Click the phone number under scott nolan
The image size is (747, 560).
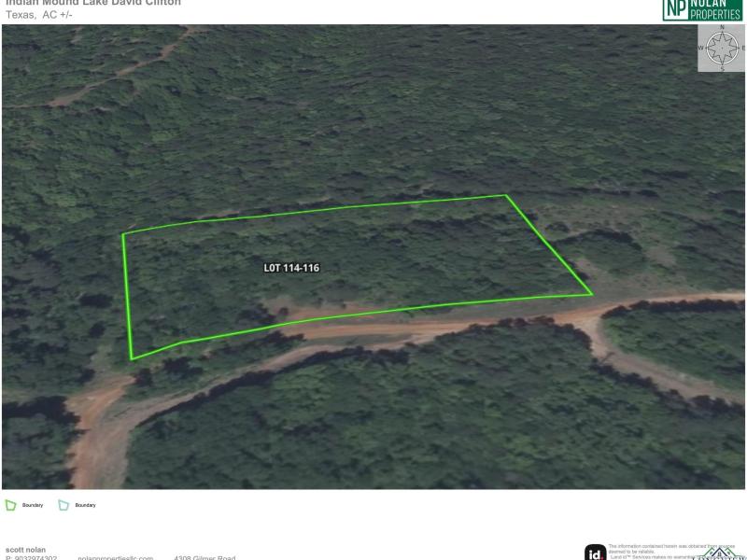click(32, 557)
